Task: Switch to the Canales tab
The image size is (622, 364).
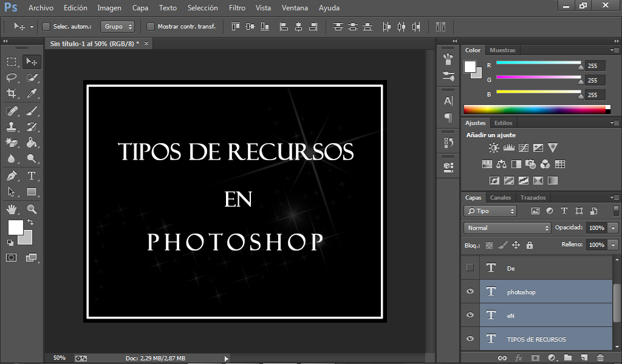Action: [x=501, y=197]
